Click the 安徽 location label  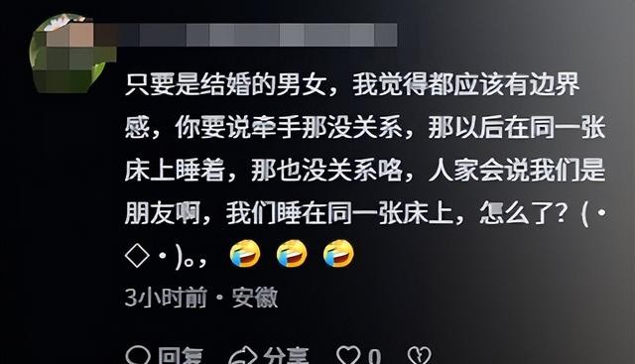coord(255,298)
